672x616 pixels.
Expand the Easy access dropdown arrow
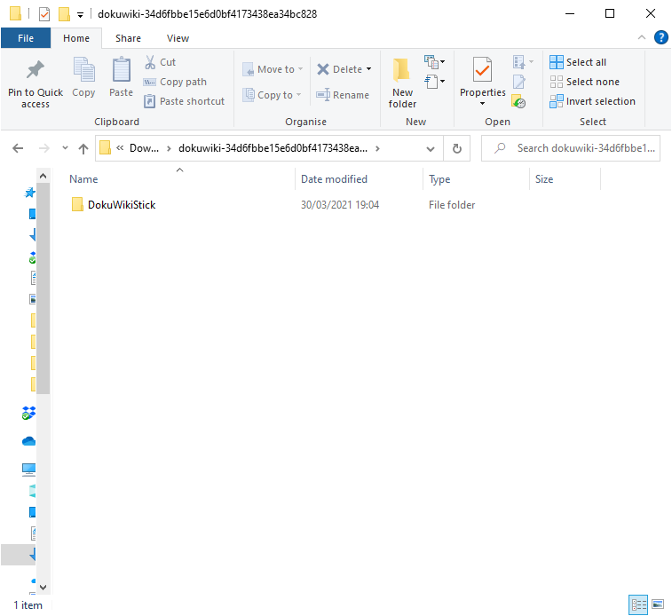pos(442,81)
